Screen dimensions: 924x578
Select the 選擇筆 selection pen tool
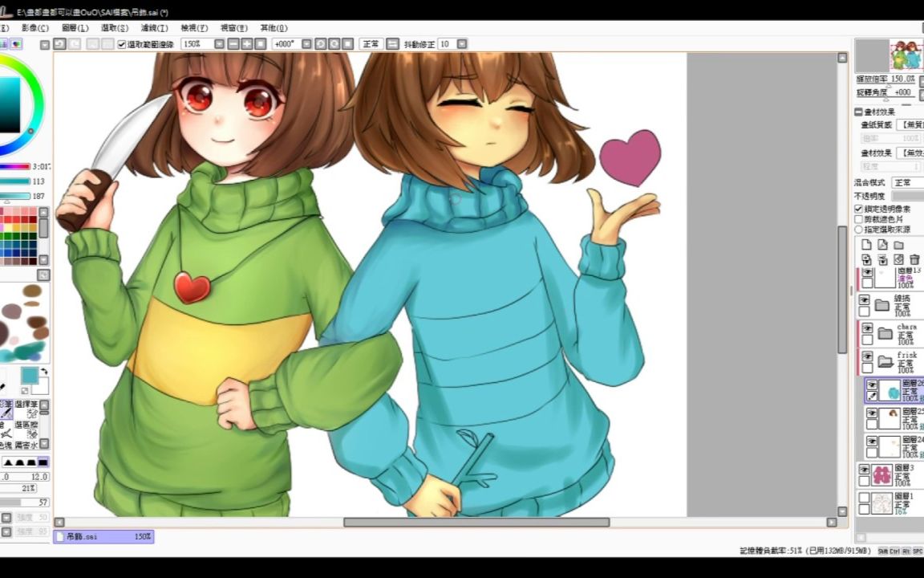pos(26,409)
